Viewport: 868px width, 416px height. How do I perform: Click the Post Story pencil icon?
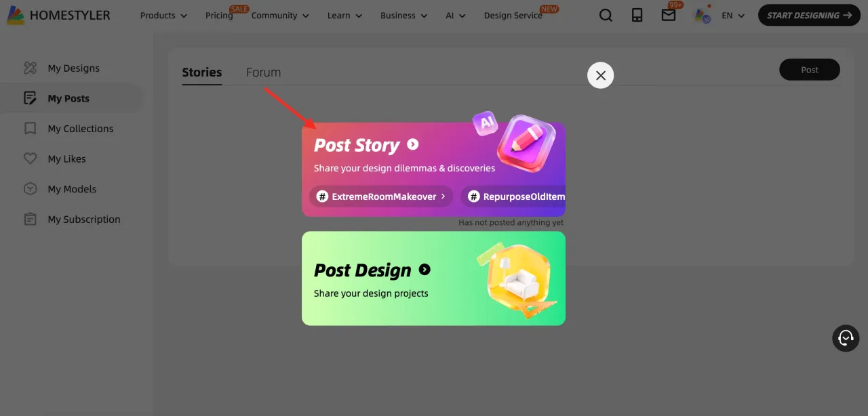point(526,144)
